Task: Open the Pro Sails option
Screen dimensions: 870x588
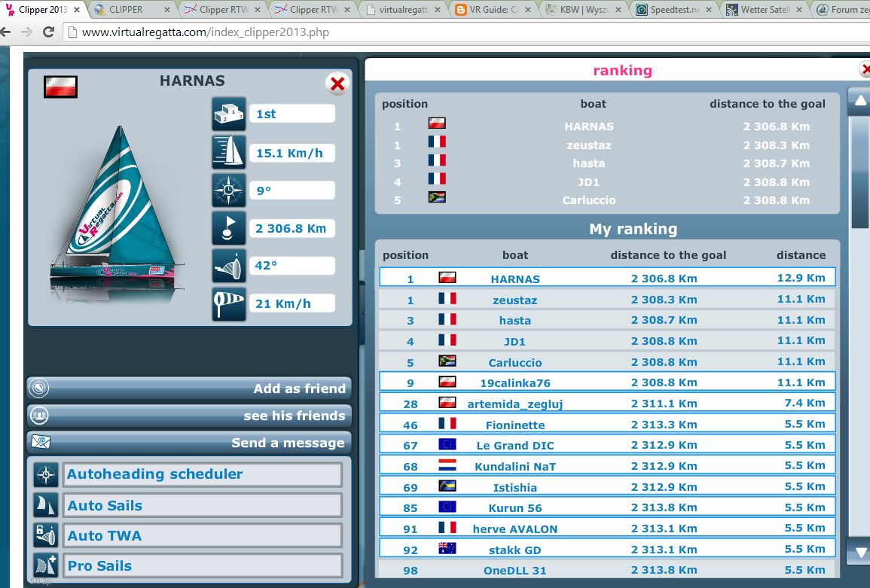Action: pos(202,566)
